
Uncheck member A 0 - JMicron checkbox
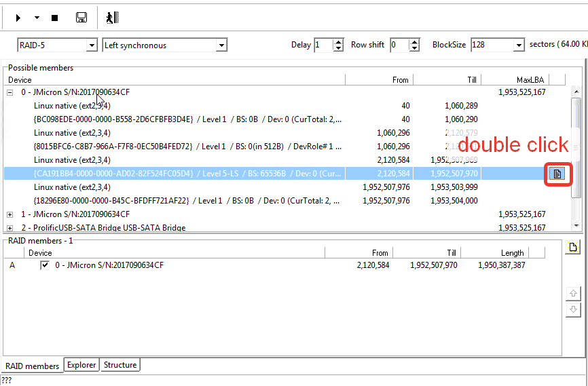(x=45, y=265)
